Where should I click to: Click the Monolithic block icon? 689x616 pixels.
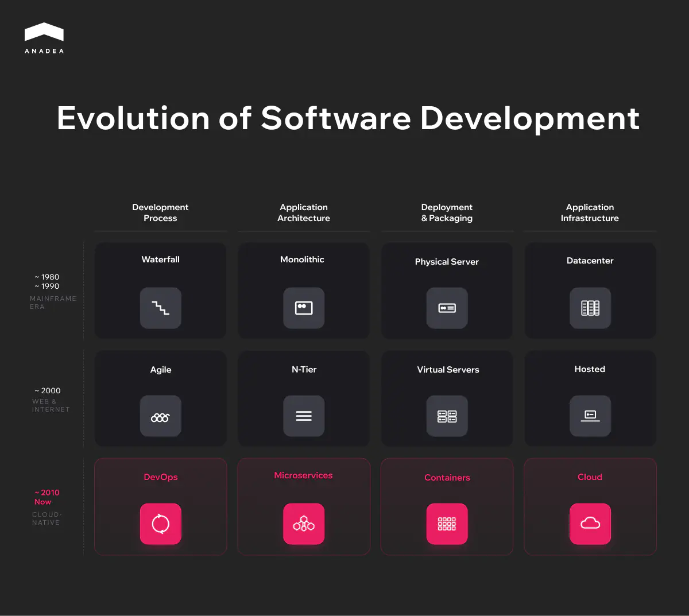304,308
